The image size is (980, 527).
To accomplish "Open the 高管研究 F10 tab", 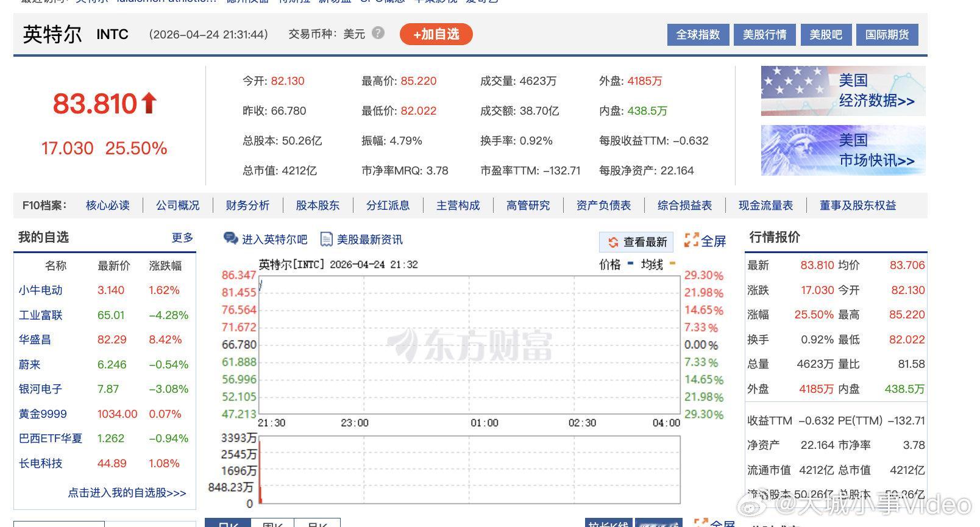I will coord(528,206).
